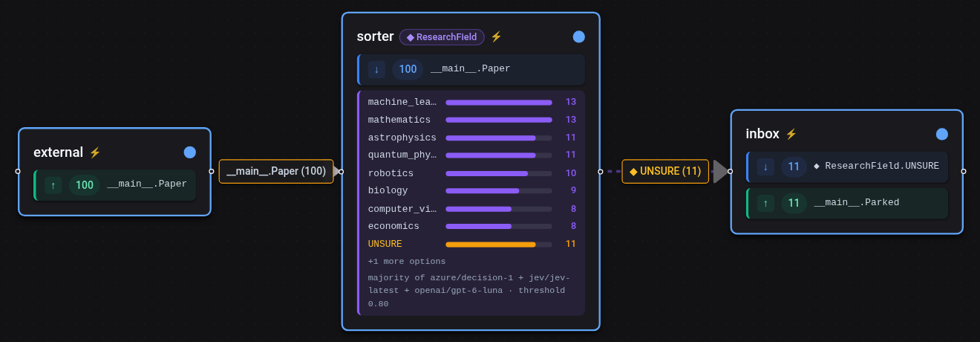The height and width of the screenshot is (342, 980).
Task: Click the mathematics progress bar
Action: (x=499, y=120)
